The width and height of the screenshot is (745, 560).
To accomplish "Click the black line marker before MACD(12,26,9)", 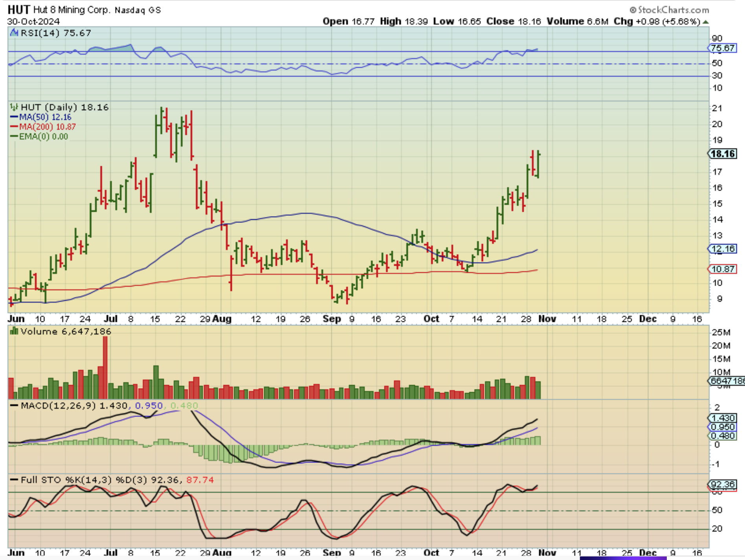I will coord(14,406).
